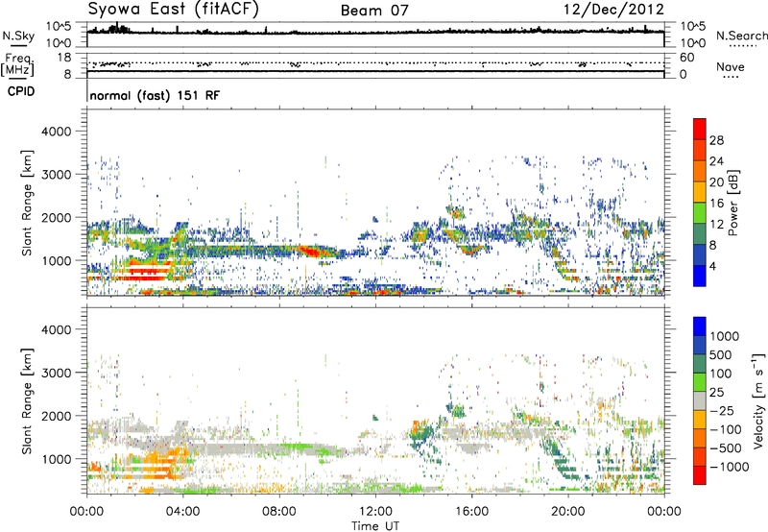
Task: Click the '-100' label on velocity colorbar
Action: point(726,429)
